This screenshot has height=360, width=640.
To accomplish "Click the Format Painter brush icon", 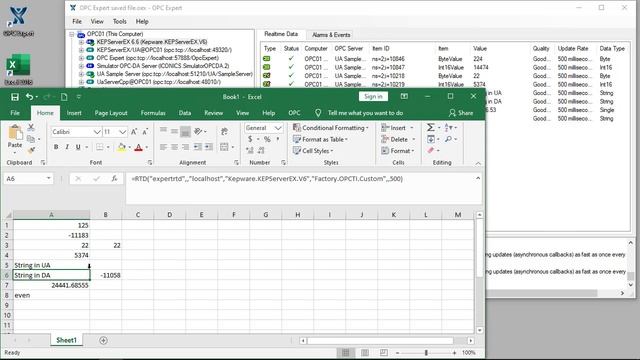I will [x=31, y=151].
